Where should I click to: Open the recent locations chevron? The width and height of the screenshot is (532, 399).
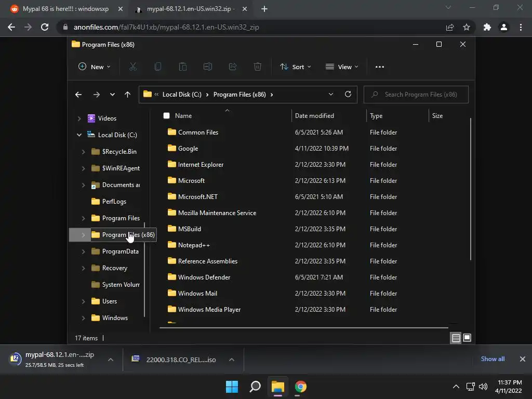pyautogui.click(x=112, y=95)
